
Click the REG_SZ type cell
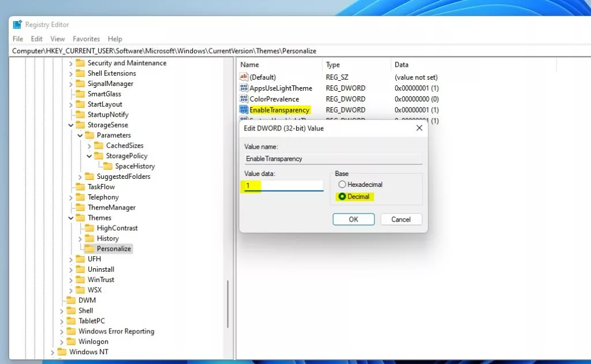[x=337, y=77]
